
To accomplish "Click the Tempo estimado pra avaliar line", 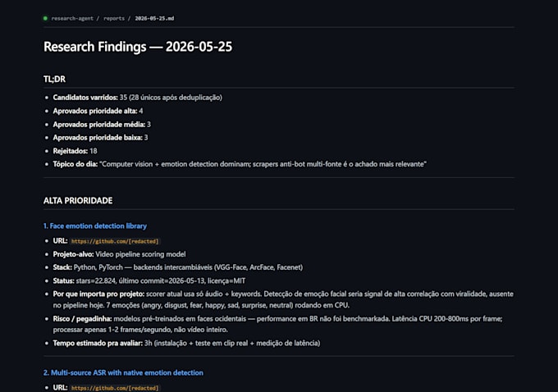I will click(186, 344).
